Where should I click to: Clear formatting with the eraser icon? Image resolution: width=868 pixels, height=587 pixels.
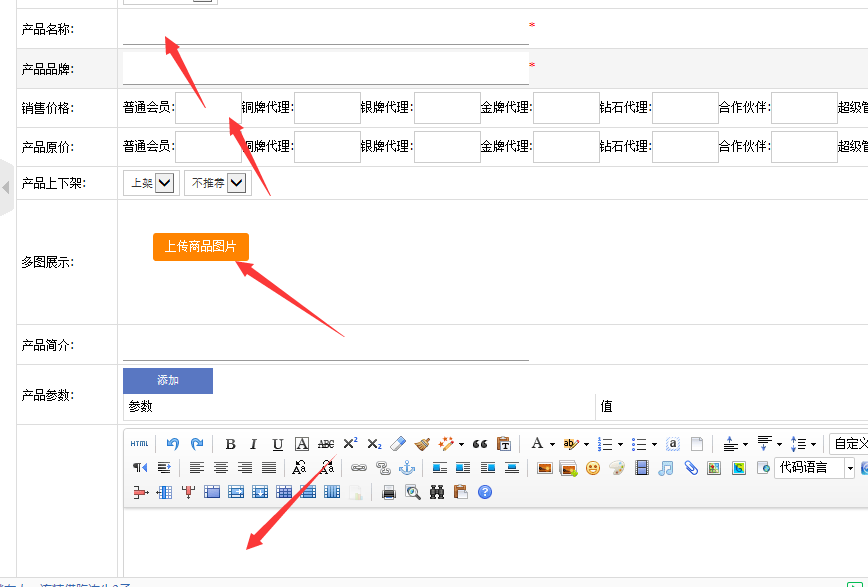[x=398, y=444]
